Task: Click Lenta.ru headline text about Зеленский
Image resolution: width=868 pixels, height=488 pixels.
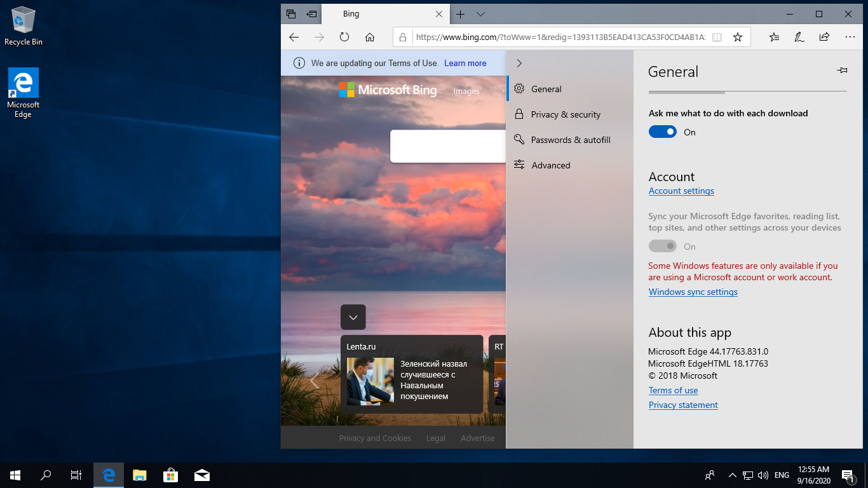Action: (433, 380)
